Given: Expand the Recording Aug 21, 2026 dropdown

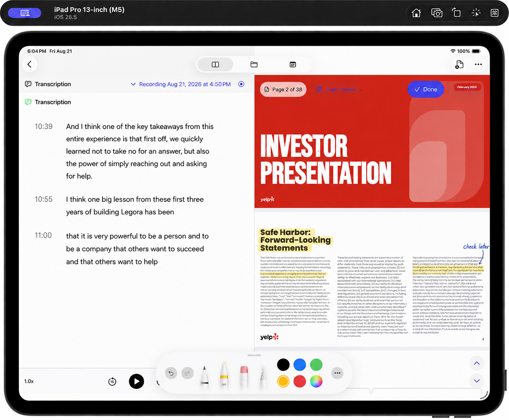Looking at the screenshot, I should [x=181, y=84].
